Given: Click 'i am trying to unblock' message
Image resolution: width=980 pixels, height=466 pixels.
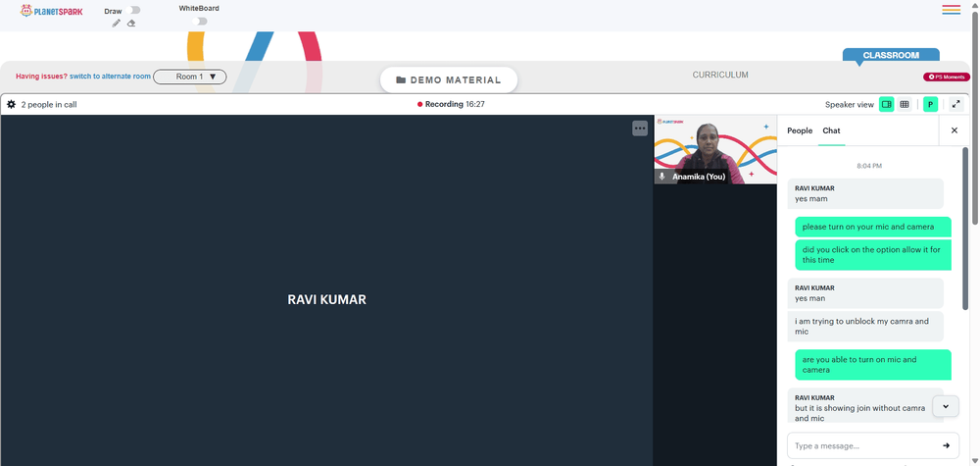Looking at the screenshot, I should [865, 326].
